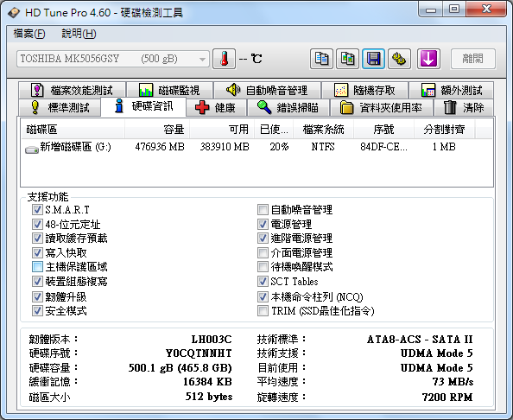The image size is (513, 420).
Task: Toggle the 本機命令柱列 (NCQ) checkbox
Action: (263, 297)
